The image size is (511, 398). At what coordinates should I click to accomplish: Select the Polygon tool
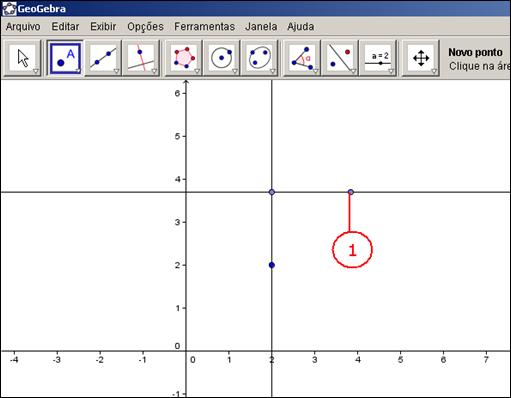click(184, 58)
